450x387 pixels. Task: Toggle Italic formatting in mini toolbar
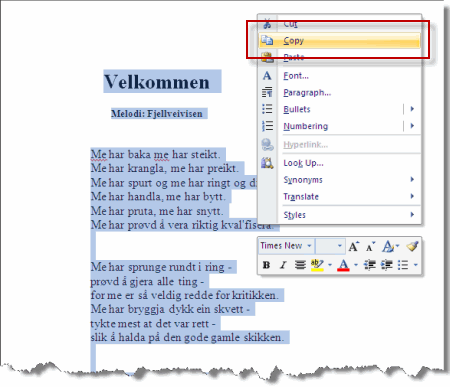(x=283, y=265)
